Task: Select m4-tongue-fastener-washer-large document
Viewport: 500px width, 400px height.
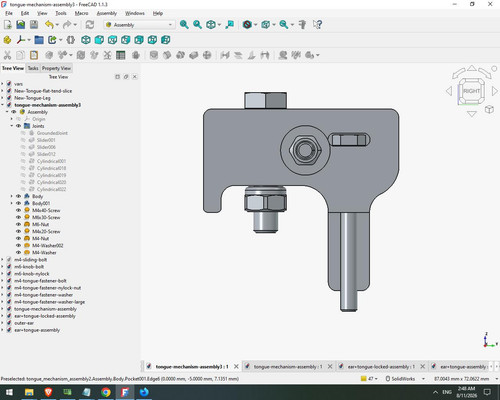Action: pyautogui.click(x=49, y=302)
